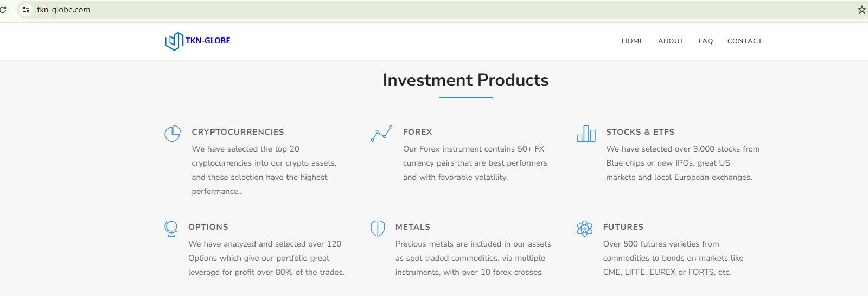The width and height of the screenshot is (868, 296).
Task: Click the TKN-GLOBE brand name link
Action: tap(208, 41)
